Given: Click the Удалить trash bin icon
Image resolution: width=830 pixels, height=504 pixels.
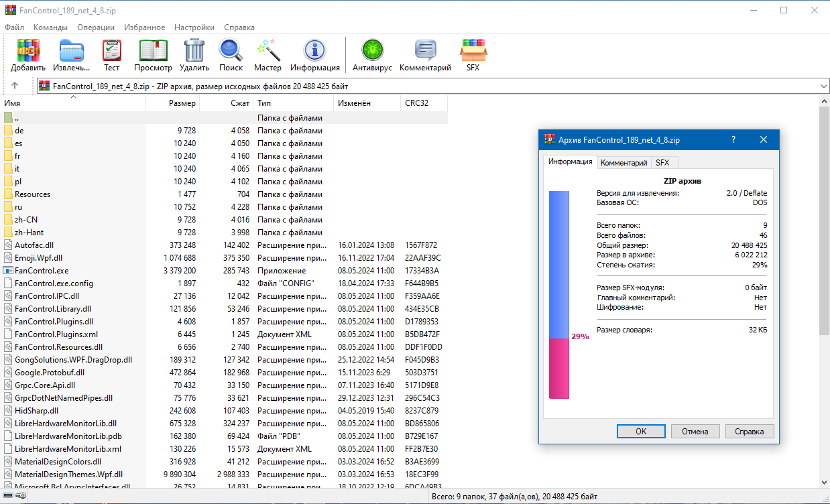Looking at the screenshot, I should click(x=194, y=51).
